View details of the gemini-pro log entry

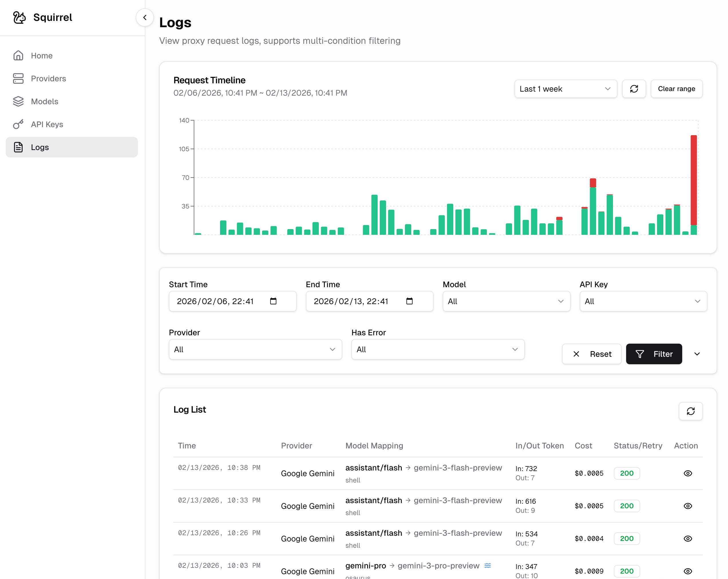coord(688,571)
